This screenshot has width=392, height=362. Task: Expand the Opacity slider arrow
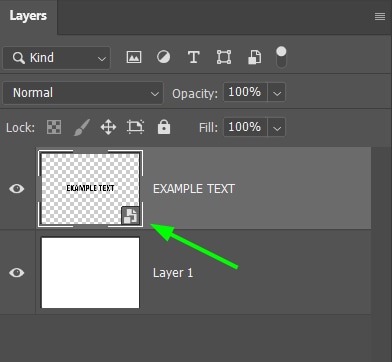[277, 93]
